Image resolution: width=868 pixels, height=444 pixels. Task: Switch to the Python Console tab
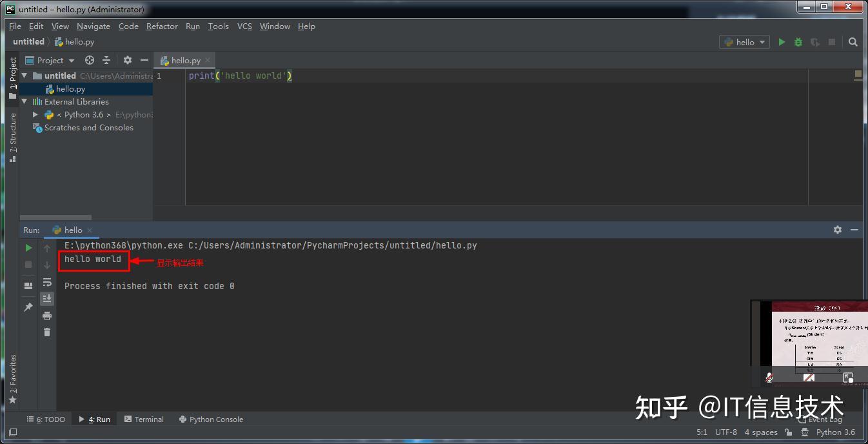(x=211, y=419)
